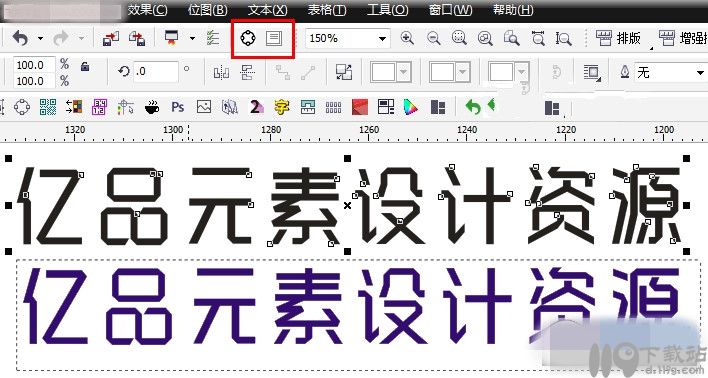Click zoom to page width icon
The image size is (708, 378).
[x=538, y=38]
